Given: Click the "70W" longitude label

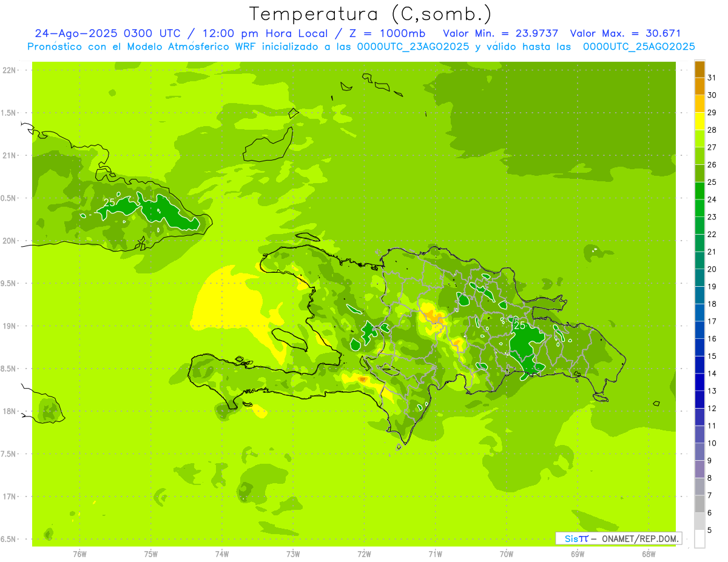Looking at the screenshot, I should 507,554.
